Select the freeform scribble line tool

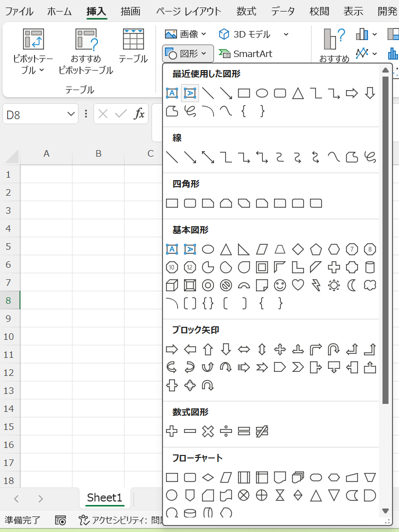tap(370, 157)
